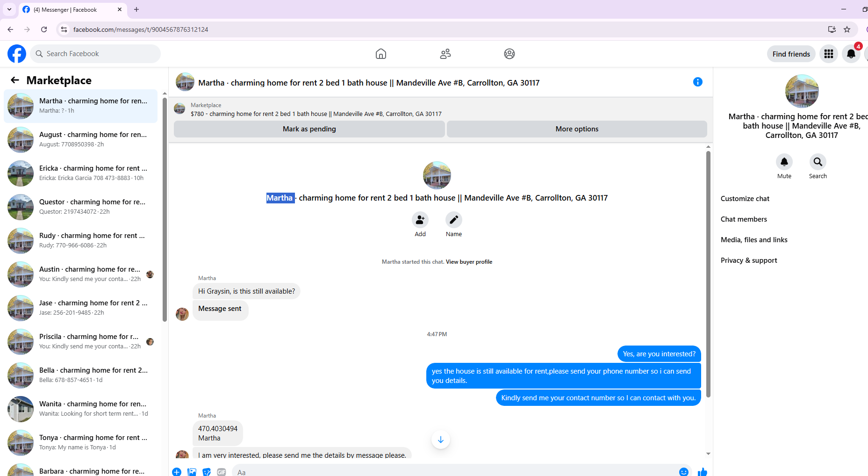
Task: Open Wanita conversation in chat list
Action: click(x=81, y=409)
